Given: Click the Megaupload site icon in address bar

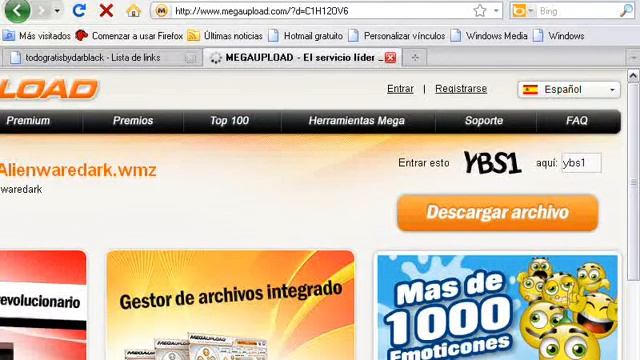Looking at the screenshot, I should pyautogui.click(x=162, y=11).
